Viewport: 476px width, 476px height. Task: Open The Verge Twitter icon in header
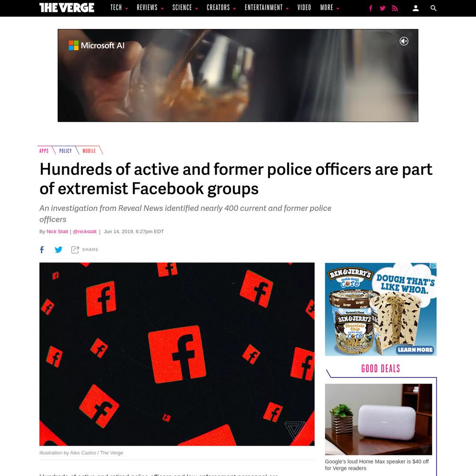click(383, 8)
